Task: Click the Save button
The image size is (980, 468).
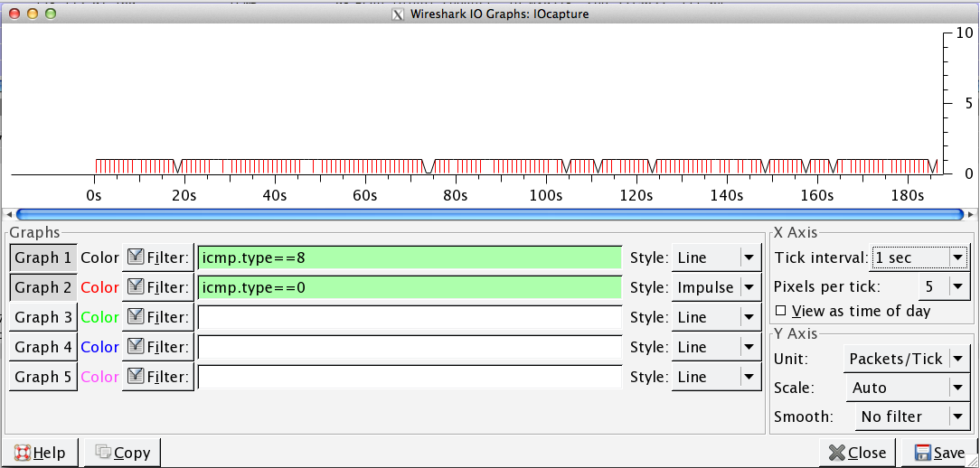Action: click(940, 453)
